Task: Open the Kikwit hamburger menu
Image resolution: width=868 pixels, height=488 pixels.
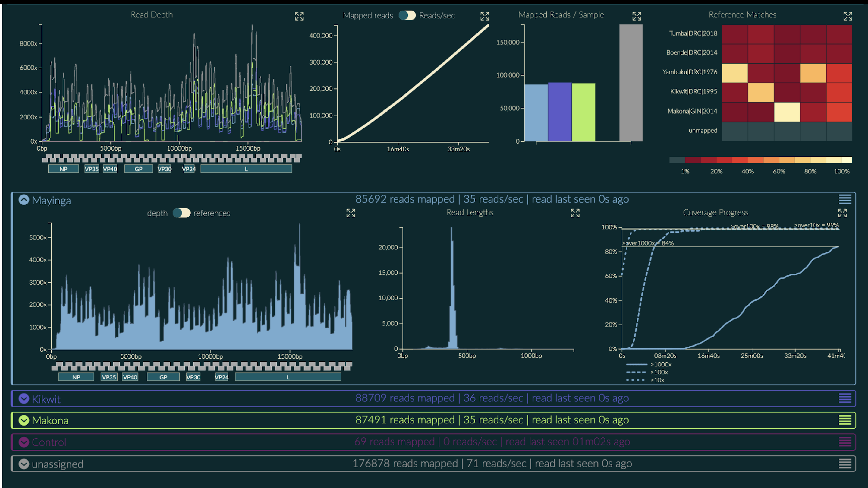Action: click(844, 398)
